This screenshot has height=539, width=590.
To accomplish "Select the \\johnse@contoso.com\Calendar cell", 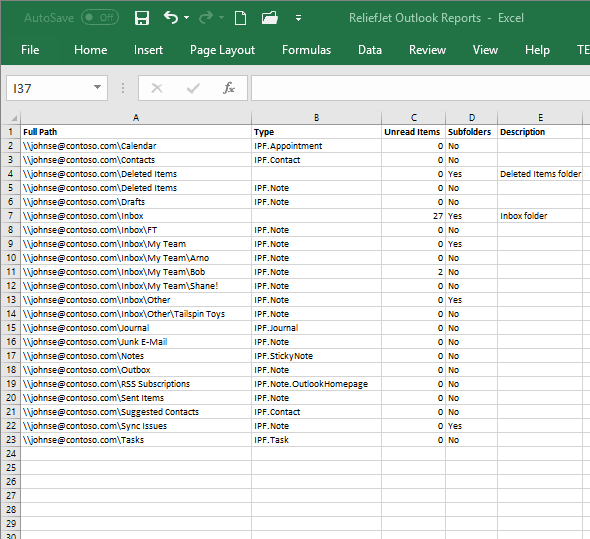I will 136,146.
